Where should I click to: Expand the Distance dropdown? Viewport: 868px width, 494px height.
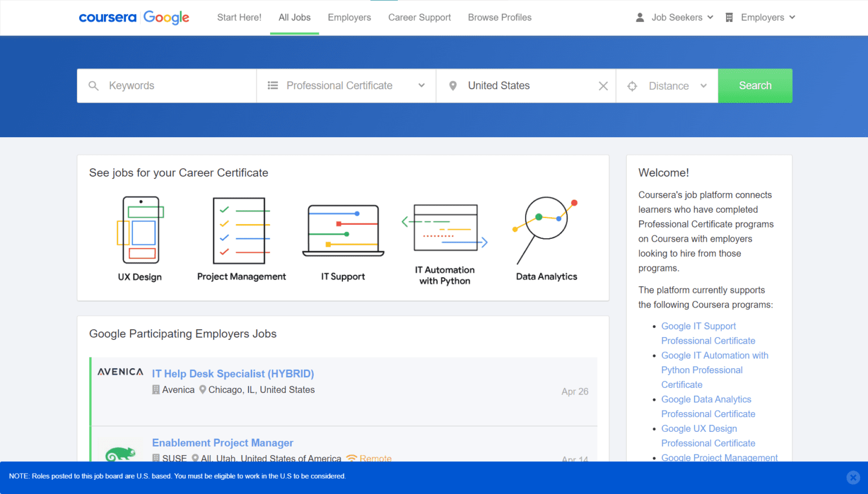[702, 85]
